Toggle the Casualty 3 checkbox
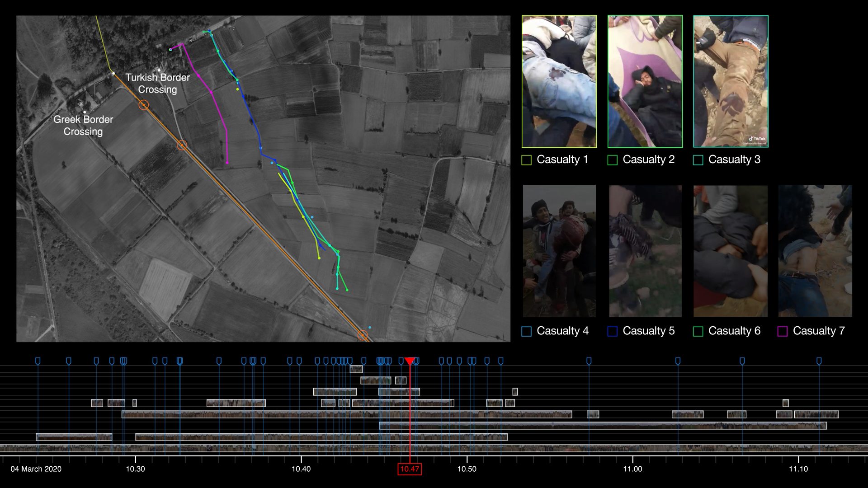Viewport: 868px width, 488px height. click(698, 160)
